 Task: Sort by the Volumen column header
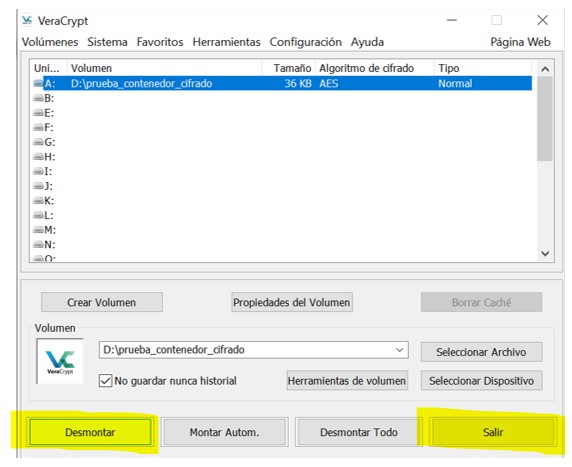(164, 68)
